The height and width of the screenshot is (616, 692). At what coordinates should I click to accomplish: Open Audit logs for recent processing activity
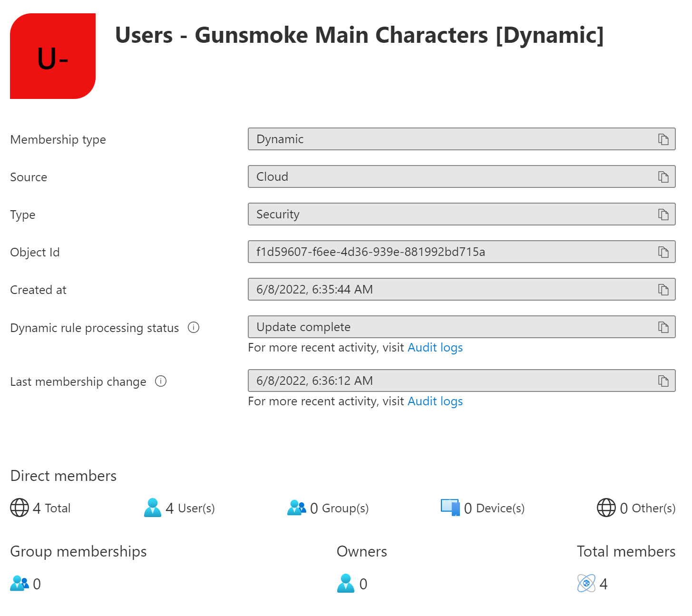(x=435, y=347)
